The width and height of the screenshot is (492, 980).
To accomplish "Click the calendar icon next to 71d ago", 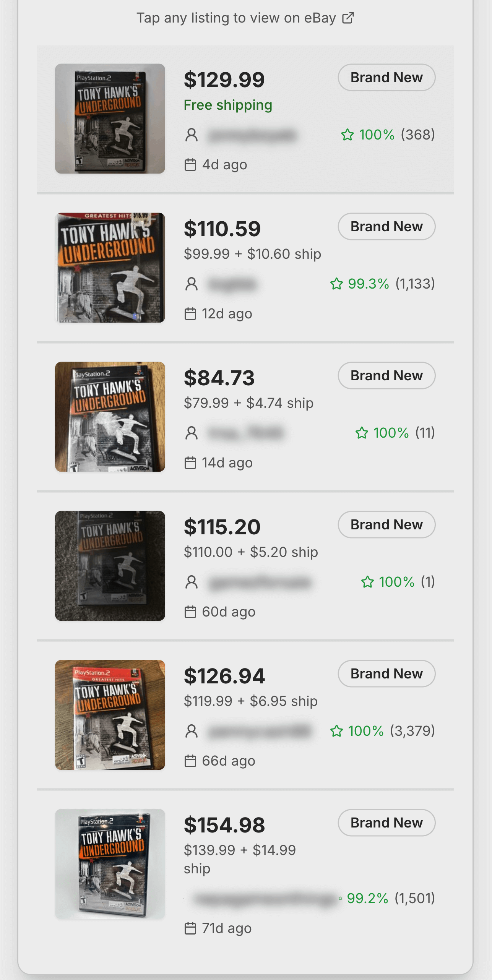I will pyautogui.click(x=190, y=928).
